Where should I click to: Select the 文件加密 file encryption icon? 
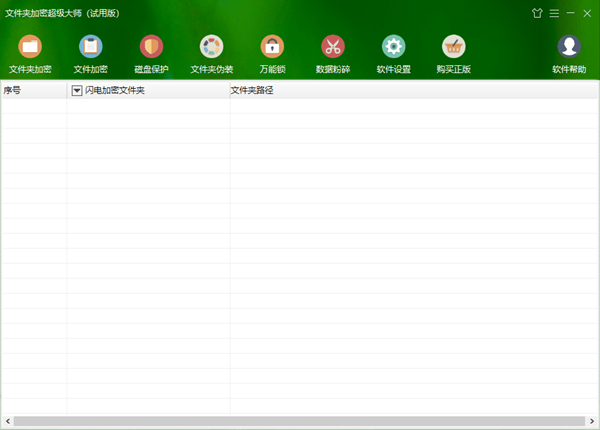(91, 47)
